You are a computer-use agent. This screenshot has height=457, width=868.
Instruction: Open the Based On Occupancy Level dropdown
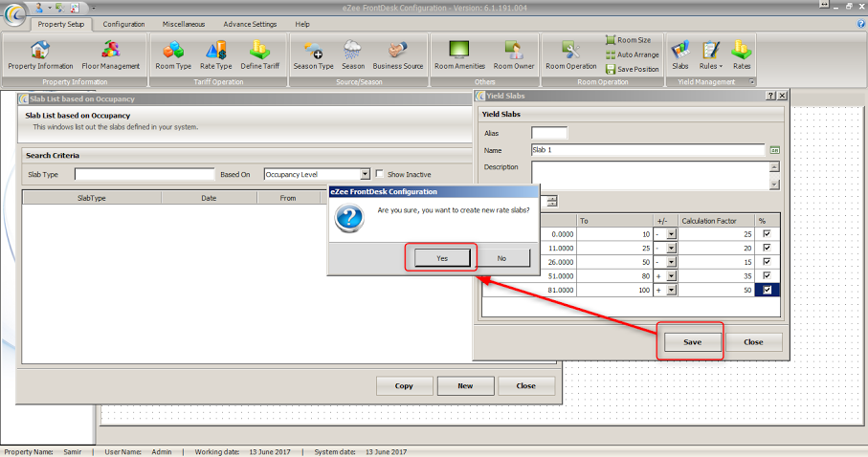[x=365, y=174]
